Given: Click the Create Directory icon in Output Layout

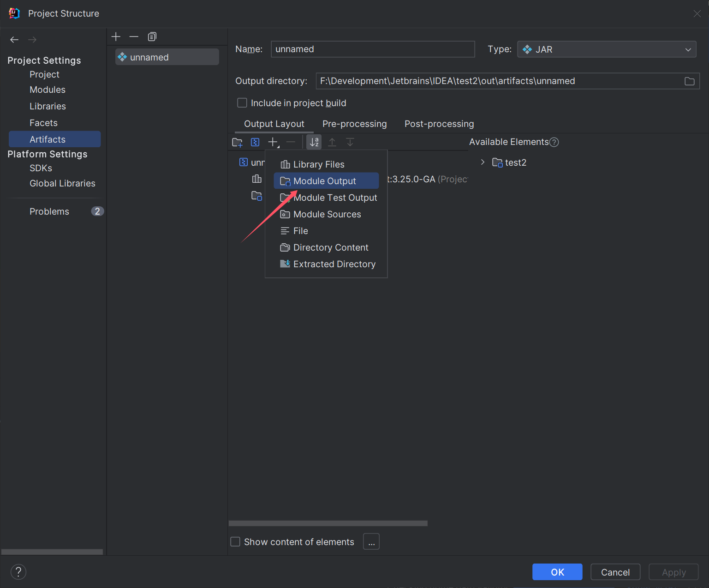Looking at the screenshot, I should (237, 142).
